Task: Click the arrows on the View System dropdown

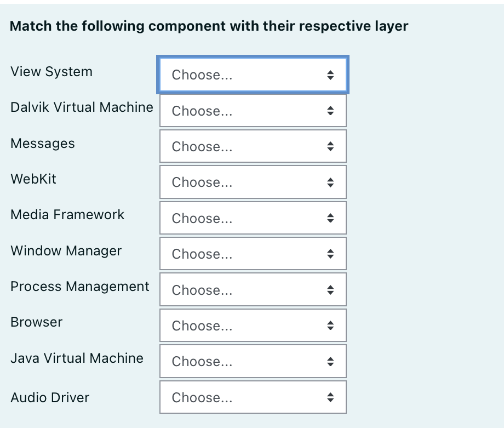Action: tap(331, 75)
